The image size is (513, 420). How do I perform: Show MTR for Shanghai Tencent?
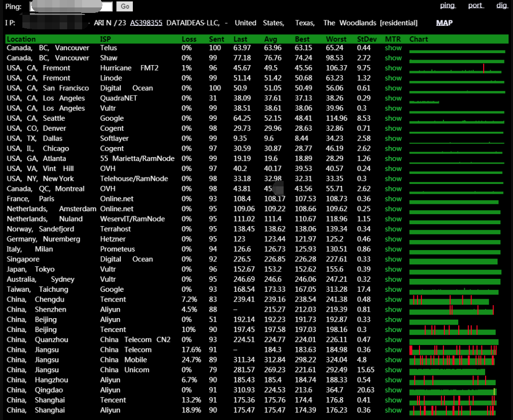393,401
